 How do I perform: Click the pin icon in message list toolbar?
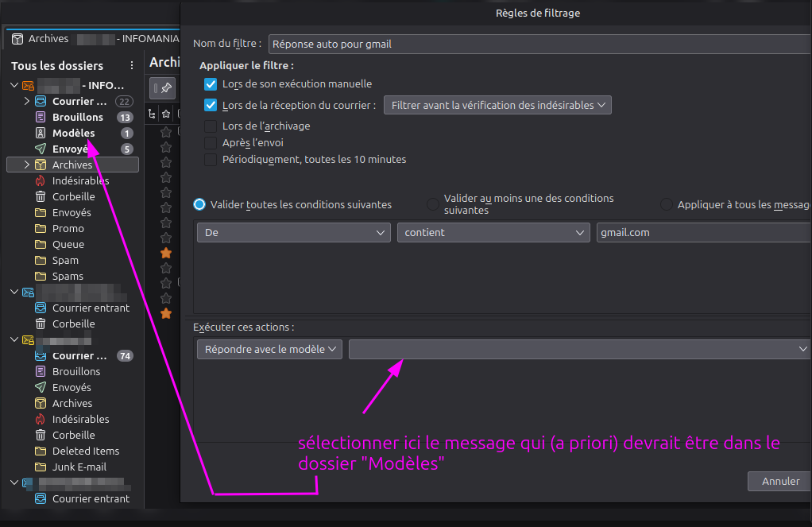coord(163,88)
